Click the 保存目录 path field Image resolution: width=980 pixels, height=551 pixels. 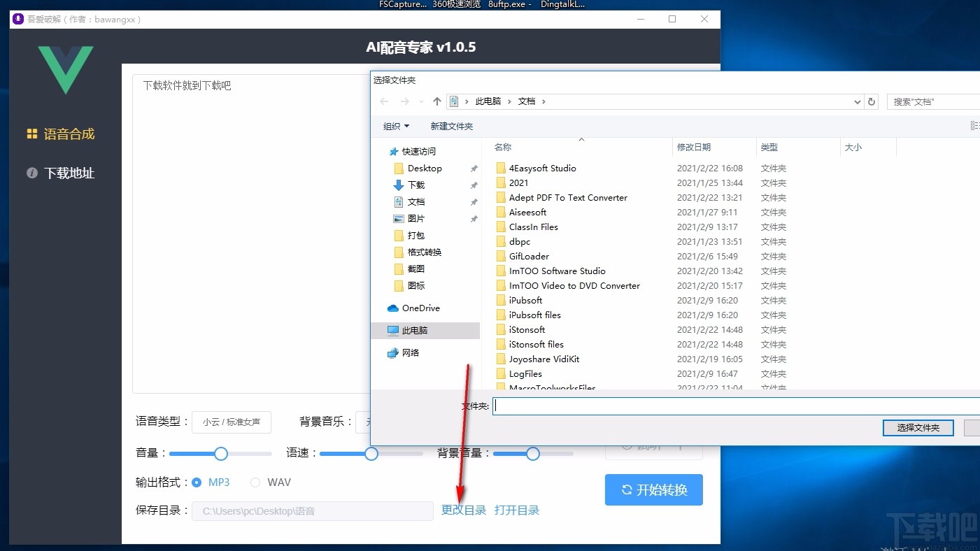pyautogui.click(x=313, y=511)
